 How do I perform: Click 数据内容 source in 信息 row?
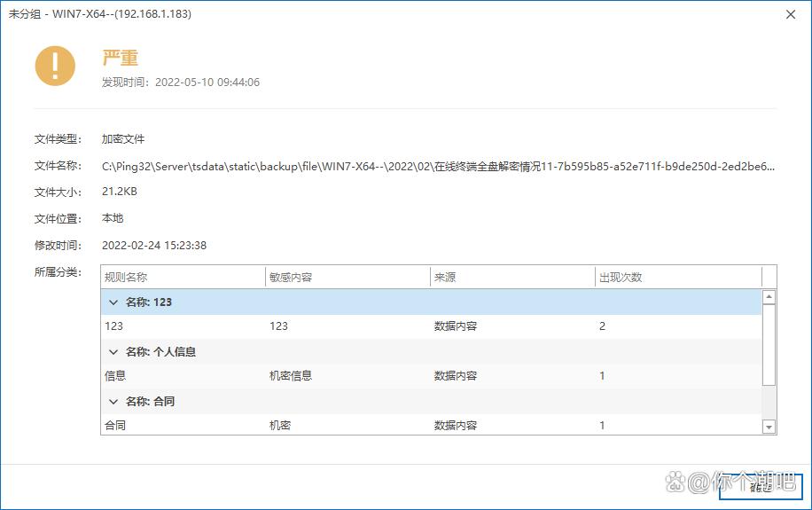(456, 376)
